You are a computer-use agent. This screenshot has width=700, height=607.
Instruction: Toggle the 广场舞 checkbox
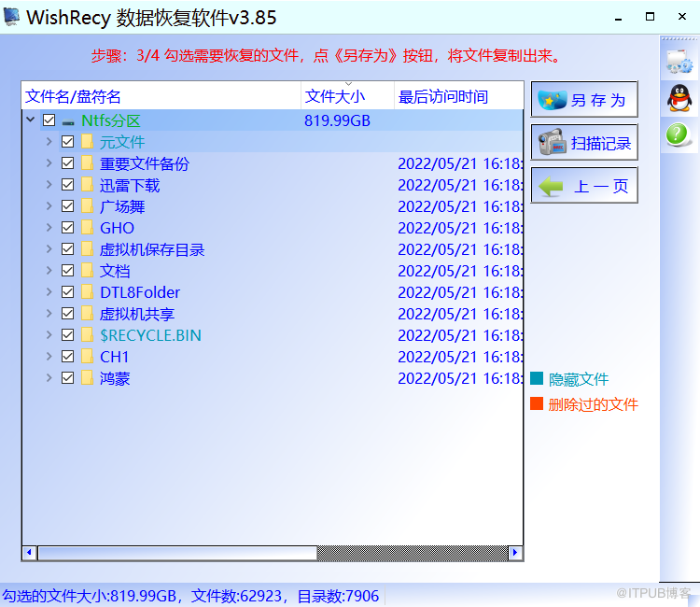tap(67, 206)
